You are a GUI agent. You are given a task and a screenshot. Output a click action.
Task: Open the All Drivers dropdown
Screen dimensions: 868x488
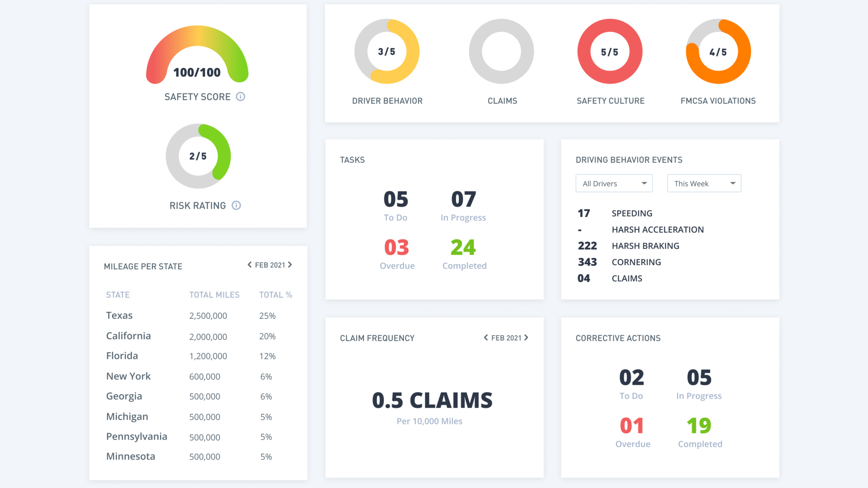pos(613,183)
